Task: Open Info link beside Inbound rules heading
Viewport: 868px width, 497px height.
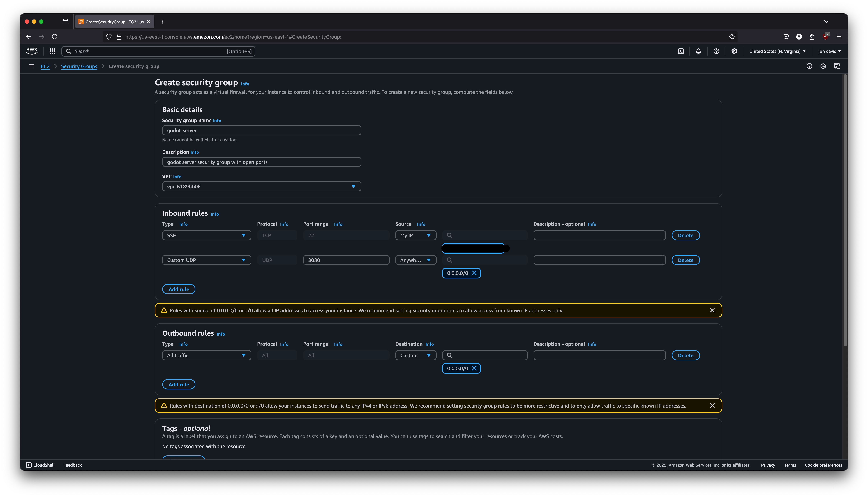Action: pyautogui.click(x=215, y=214)
